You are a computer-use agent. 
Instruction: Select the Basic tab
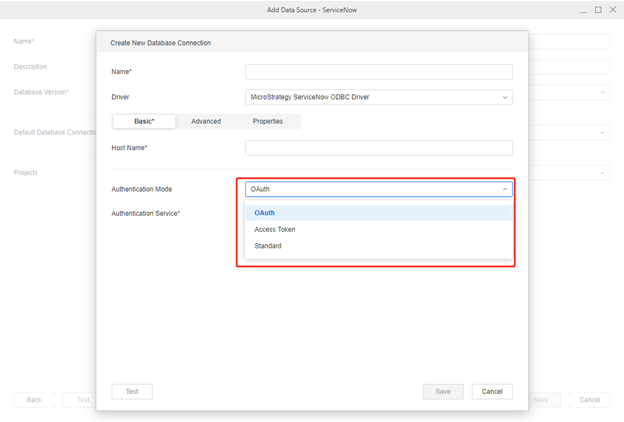pos(144,121)
